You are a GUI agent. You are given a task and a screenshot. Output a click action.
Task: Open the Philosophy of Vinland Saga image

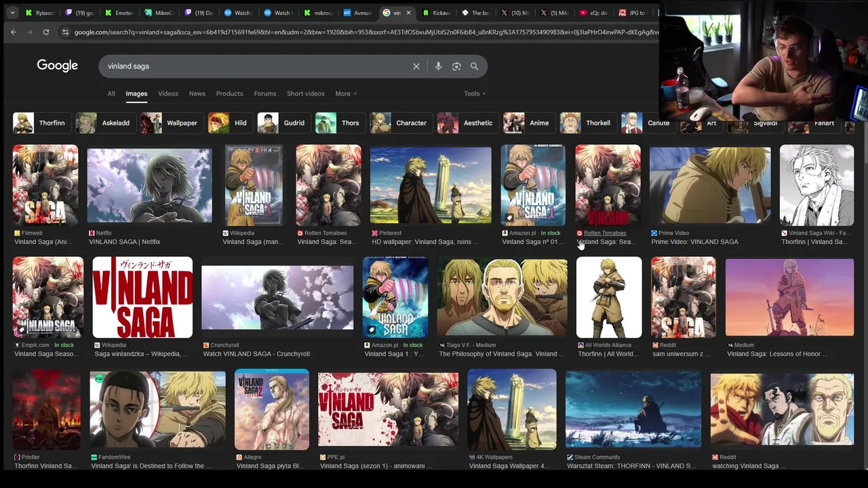pyautogui.click(x=502, y=298)
